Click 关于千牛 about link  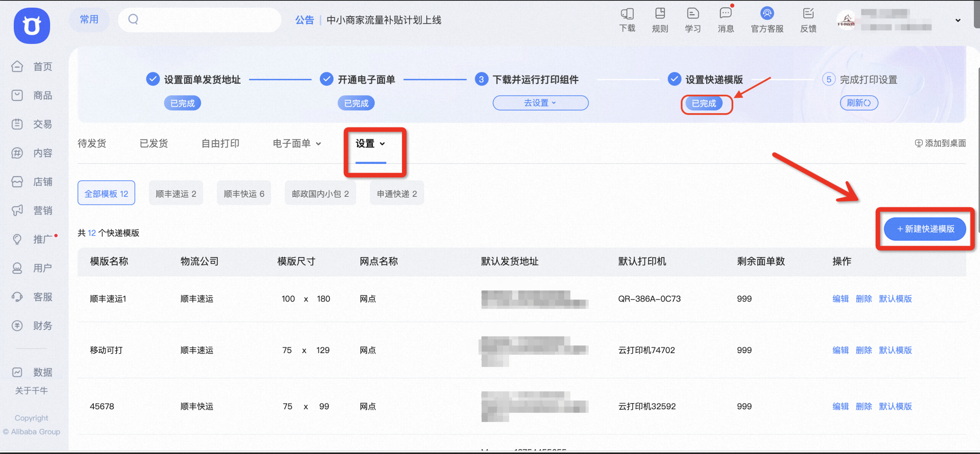31,391
